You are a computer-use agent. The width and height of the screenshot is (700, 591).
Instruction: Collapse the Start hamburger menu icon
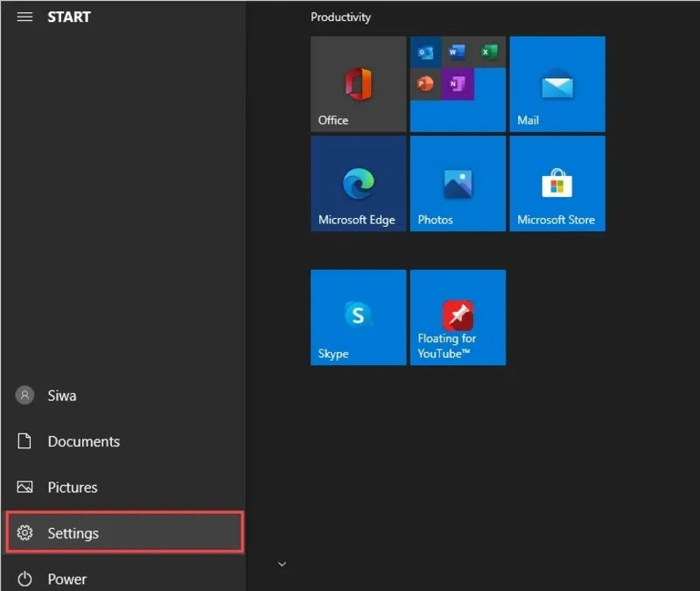click(x=24, y=17)
